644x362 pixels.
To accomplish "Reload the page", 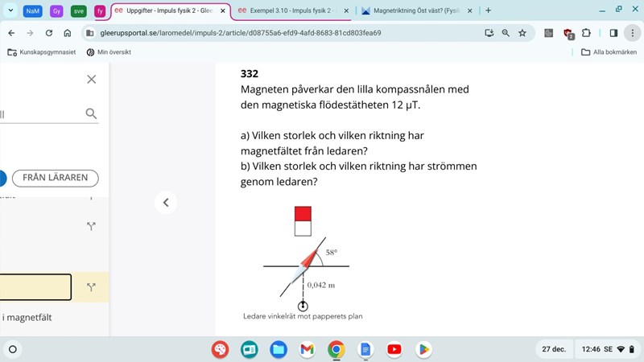I will [49, 33].
